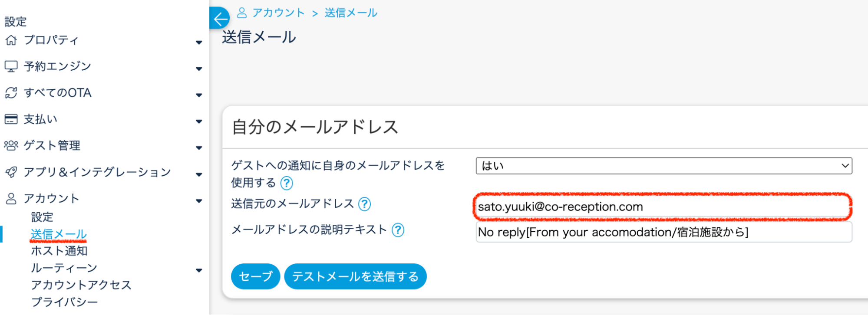Screen dimensions: 868x315
Task: Collapse the アカウント section arrow
Action: click(199, 201)
